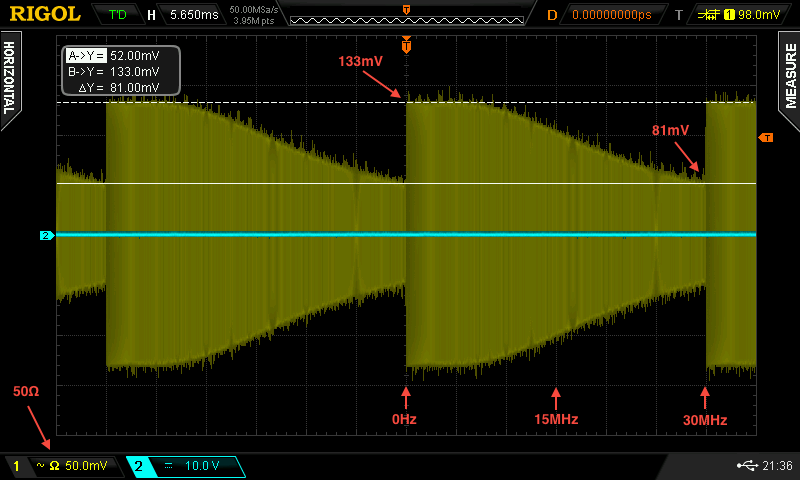
Task: Toggle channel 2 using its cyan badge
Action: (x=139, y=466)
